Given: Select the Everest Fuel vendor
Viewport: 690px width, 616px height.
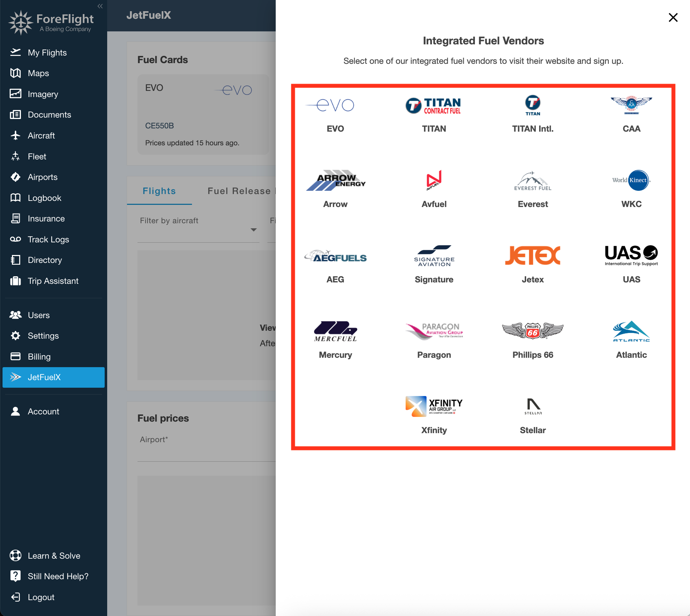Looking at the screenshot, I should point(533,190).
